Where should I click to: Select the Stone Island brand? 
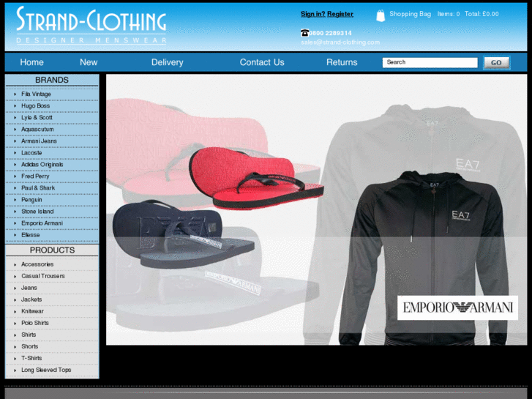pyautogui.click(x=37, y=212)
